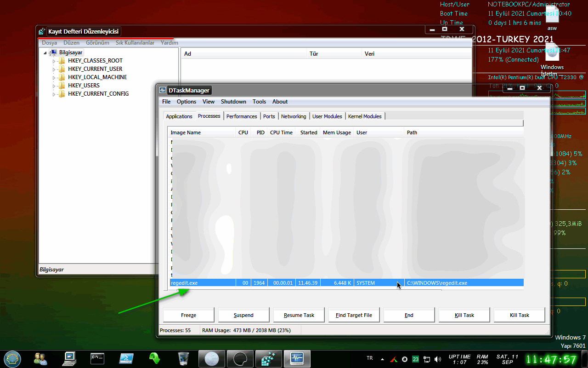The width and height of the screenshot is (588, 368).
Task: Open the Recycle Bin taskbar icon
Action: (183, 358)
